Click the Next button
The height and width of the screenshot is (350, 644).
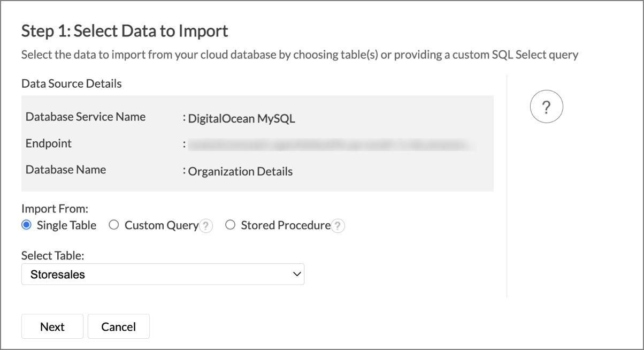pyautogui.click(x=52, y=326)
